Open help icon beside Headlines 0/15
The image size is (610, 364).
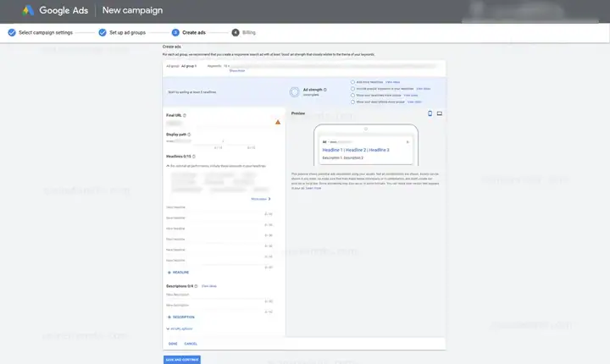click(x=194, y=157)
